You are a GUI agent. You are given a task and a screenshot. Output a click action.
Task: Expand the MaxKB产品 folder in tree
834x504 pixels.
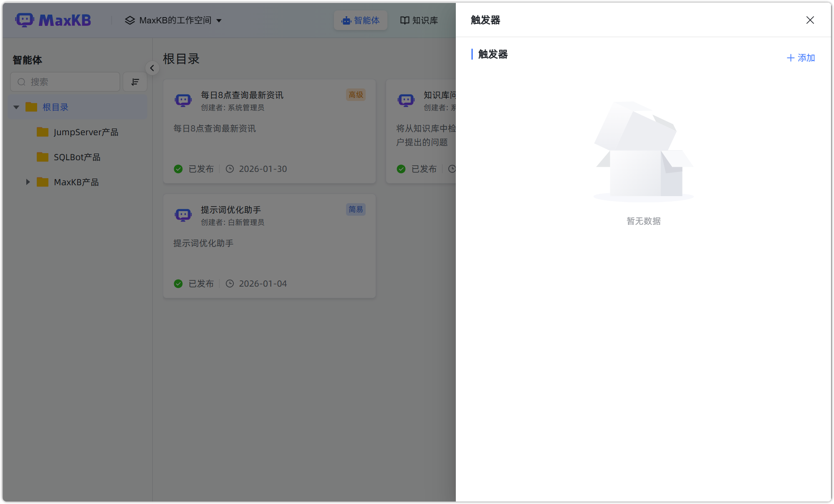[28, 182]
